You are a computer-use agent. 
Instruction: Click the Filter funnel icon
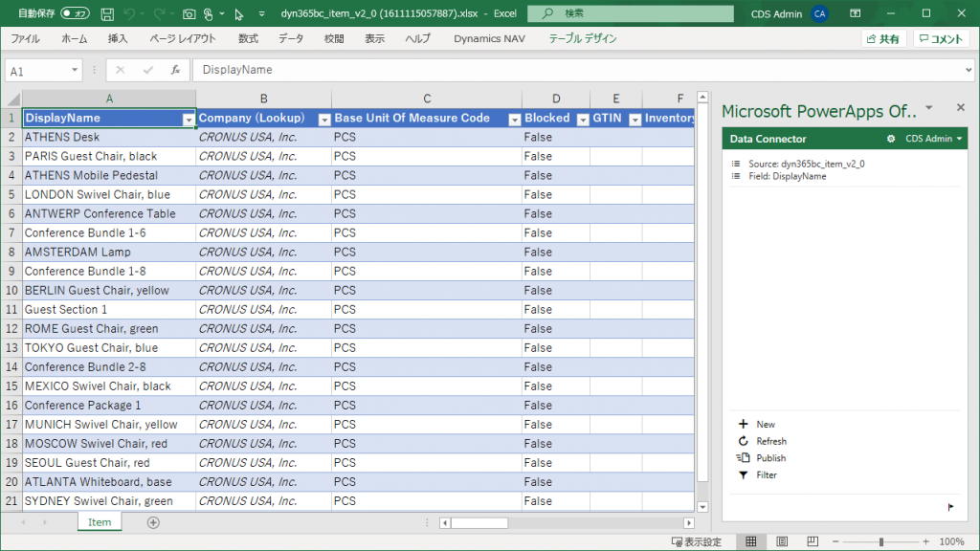743,474
